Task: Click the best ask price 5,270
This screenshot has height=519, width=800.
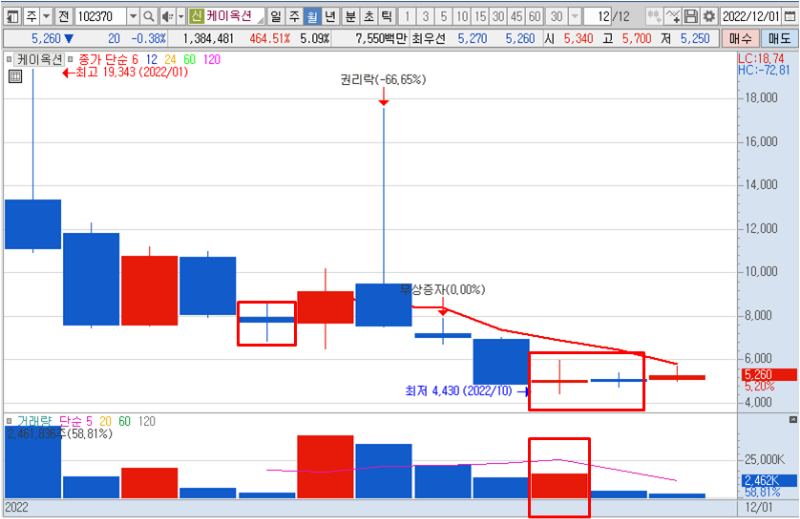Action: pyautogui.click(x=472, y=39)
